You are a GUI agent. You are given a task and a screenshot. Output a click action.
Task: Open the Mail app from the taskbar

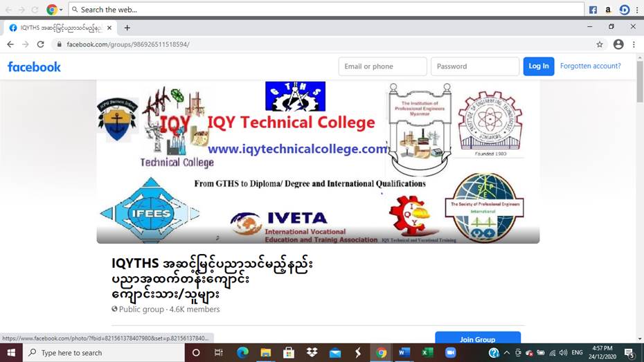pyautogui.click(x=335, y=352)
